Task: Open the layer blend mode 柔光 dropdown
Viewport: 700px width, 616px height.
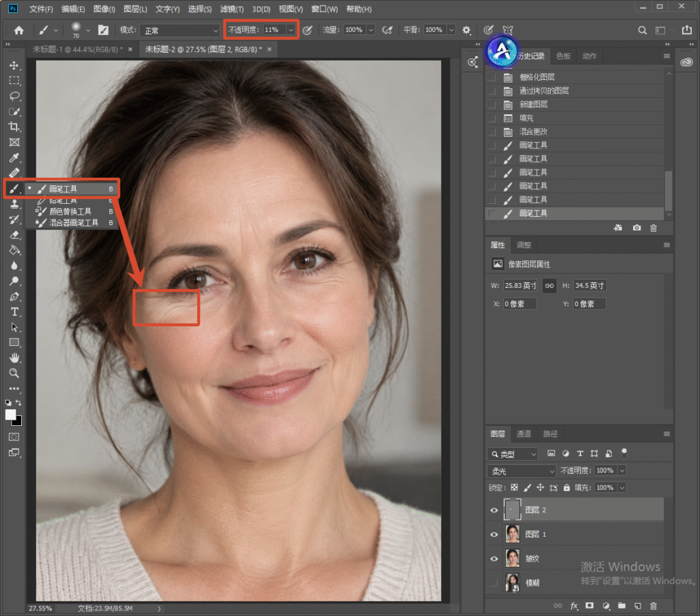Action: (522, 471)
